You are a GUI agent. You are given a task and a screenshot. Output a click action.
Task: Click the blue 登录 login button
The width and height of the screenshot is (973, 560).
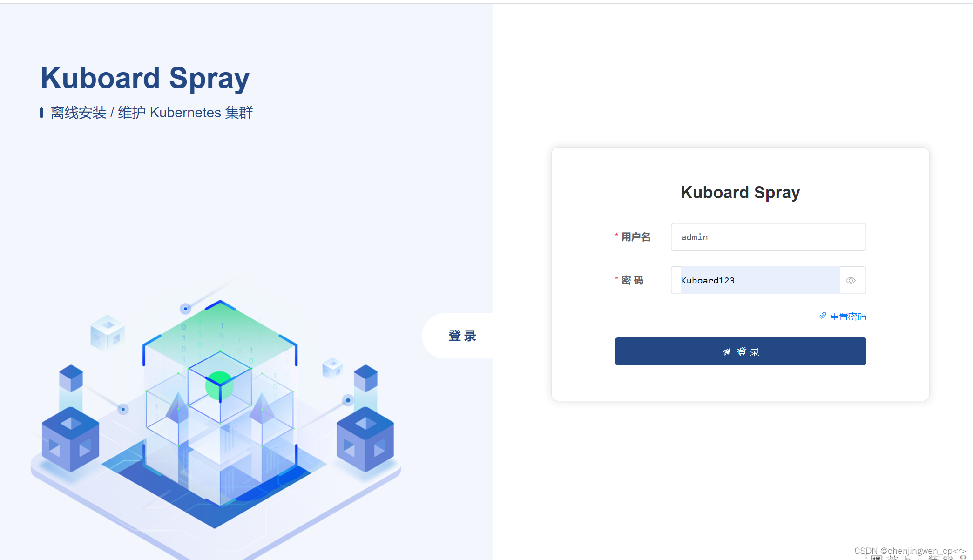click(740, 351)
